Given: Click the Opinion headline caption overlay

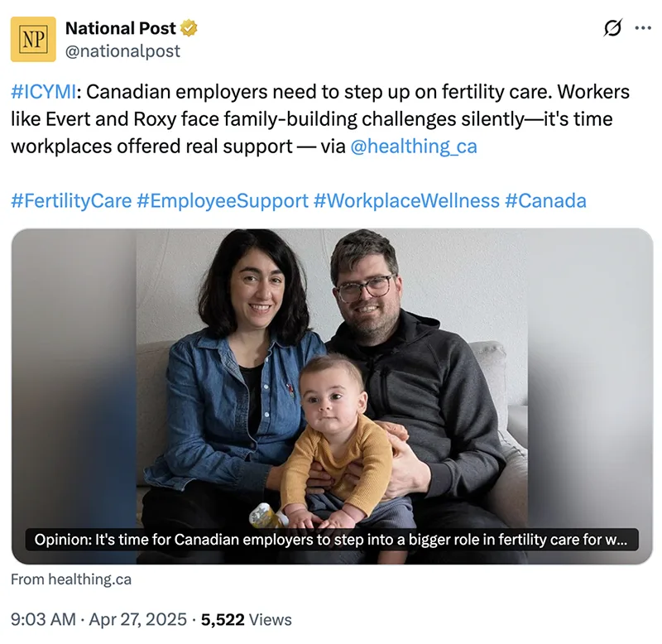Looking at the screenshot, I should (331, 540).
